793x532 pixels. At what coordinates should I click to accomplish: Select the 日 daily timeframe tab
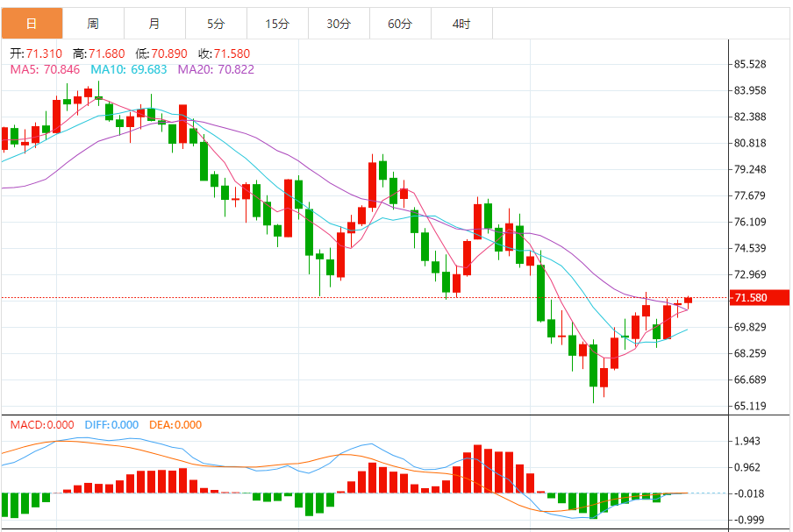click(x=32, y=24)
